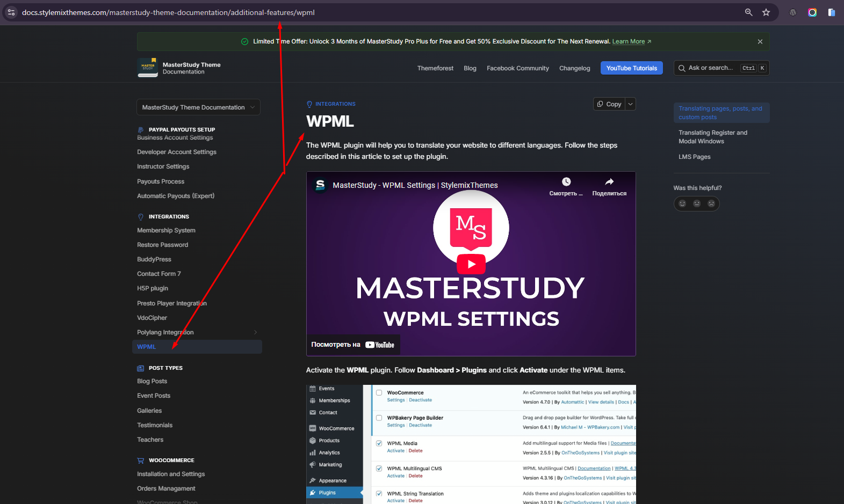The width and height of the screenshot is (844, 504).
Task: Play the YouTube video
Action: [x=471, y=264]
